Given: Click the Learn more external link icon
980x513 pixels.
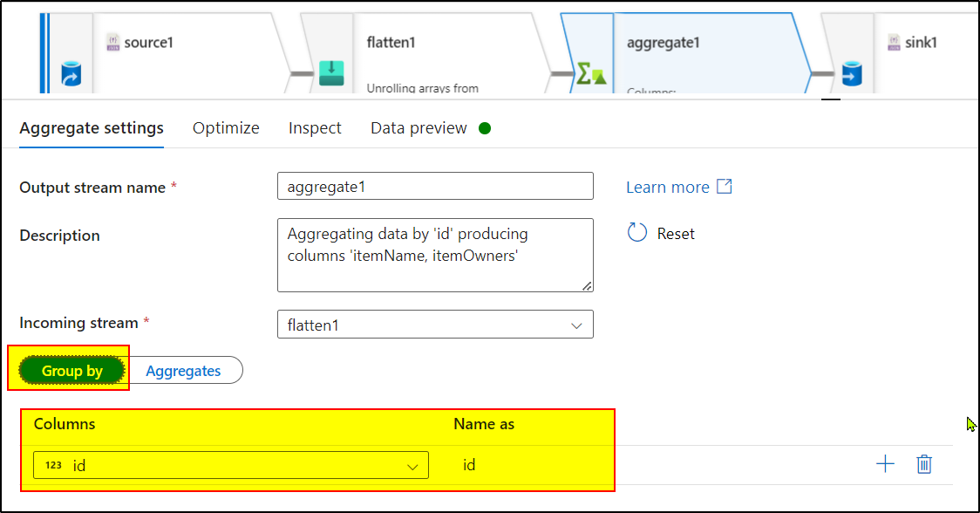Looking at the screenshot, I should [x=725, y=187].
